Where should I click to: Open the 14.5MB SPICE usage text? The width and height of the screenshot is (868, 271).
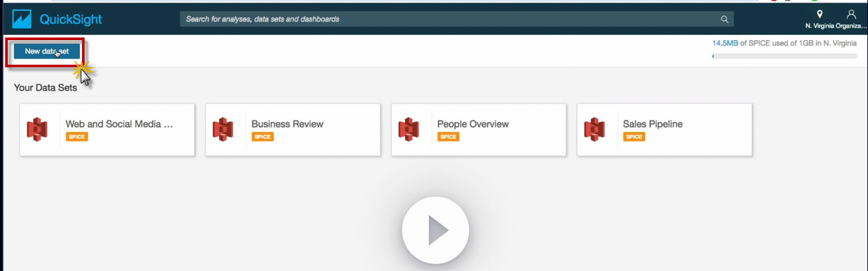pos(725,43)
